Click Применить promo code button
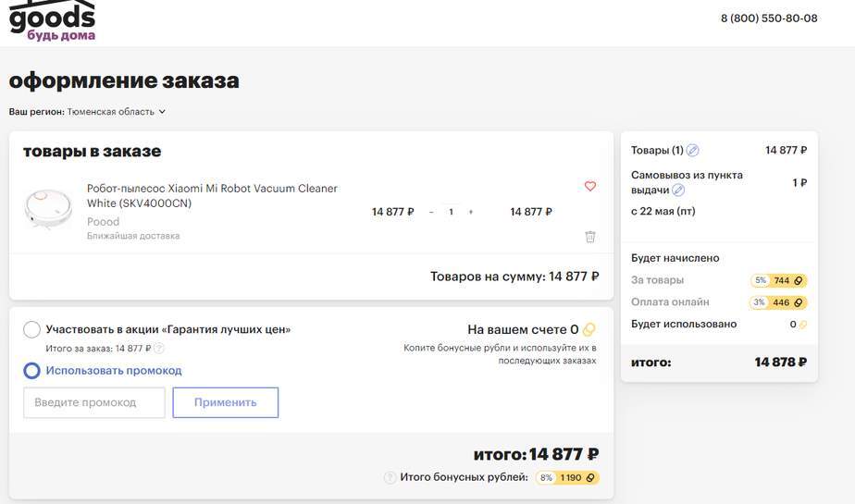The width and height of the screenshot is (855, 504). point(226,402)
